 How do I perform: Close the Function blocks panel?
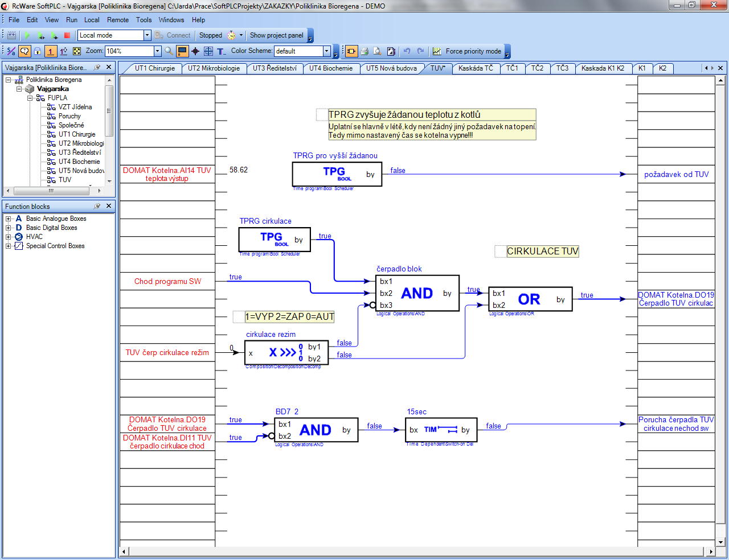point(109,206)
